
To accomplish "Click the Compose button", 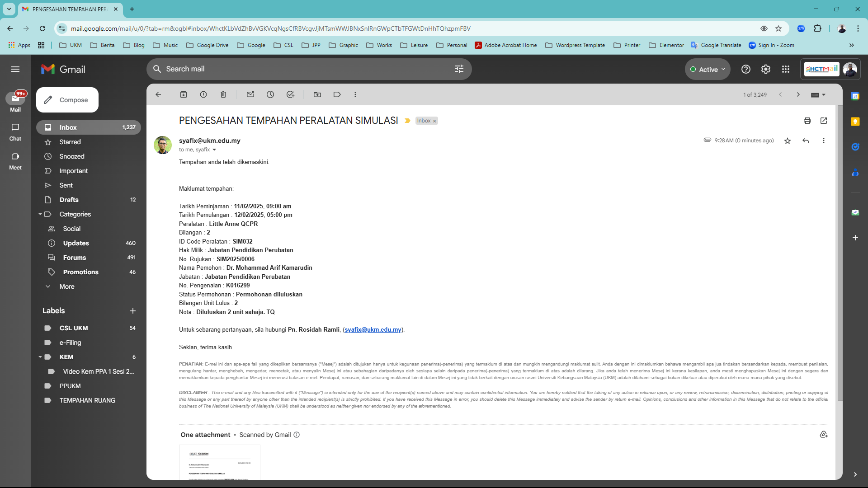I will 67,100.
